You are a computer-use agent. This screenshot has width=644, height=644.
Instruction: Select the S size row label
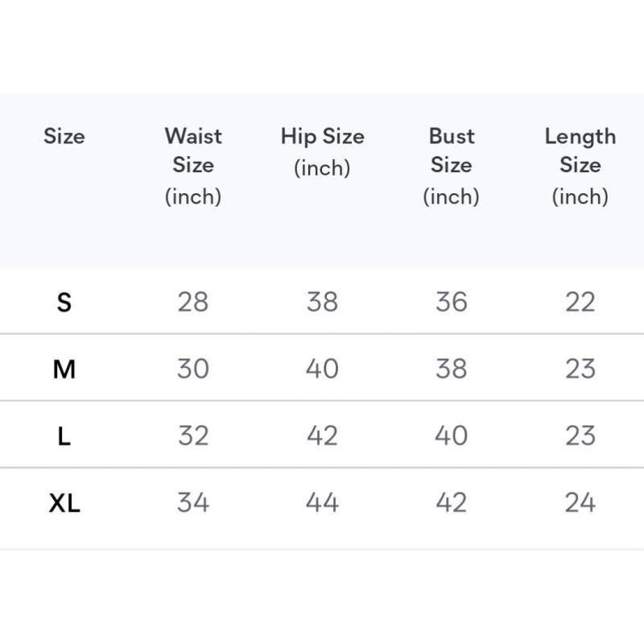64,303
